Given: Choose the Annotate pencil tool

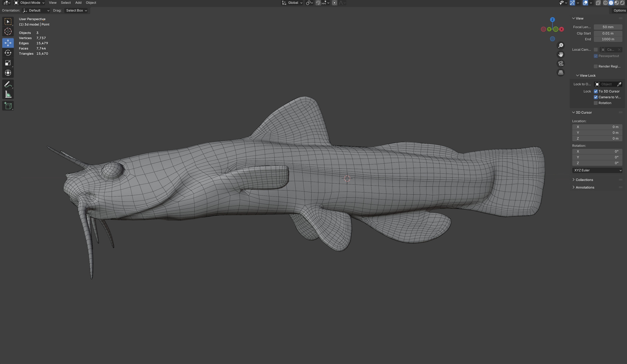Looking at the screenshot, I should coord(8,84).
